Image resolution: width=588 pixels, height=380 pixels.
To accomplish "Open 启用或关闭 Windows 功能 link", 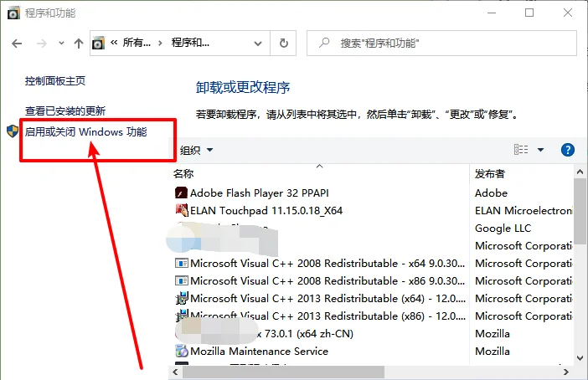I will (86, 132).
